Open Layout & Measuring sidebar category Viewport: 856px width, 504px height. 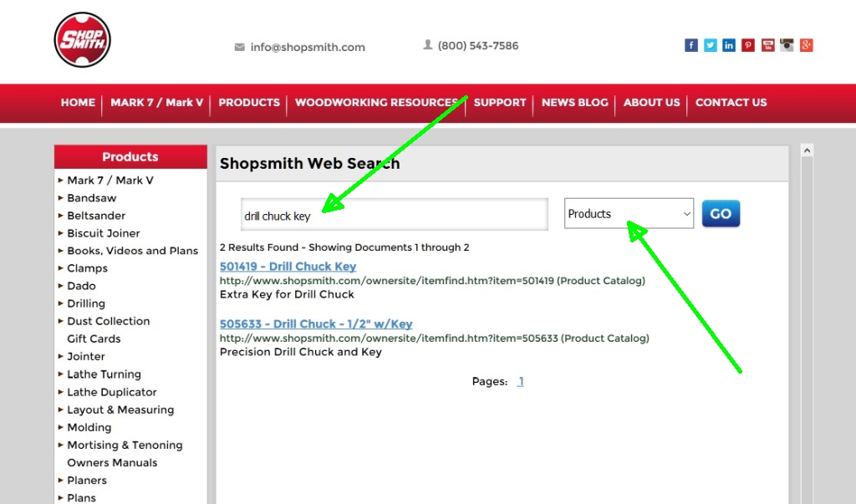pos(120,410)
